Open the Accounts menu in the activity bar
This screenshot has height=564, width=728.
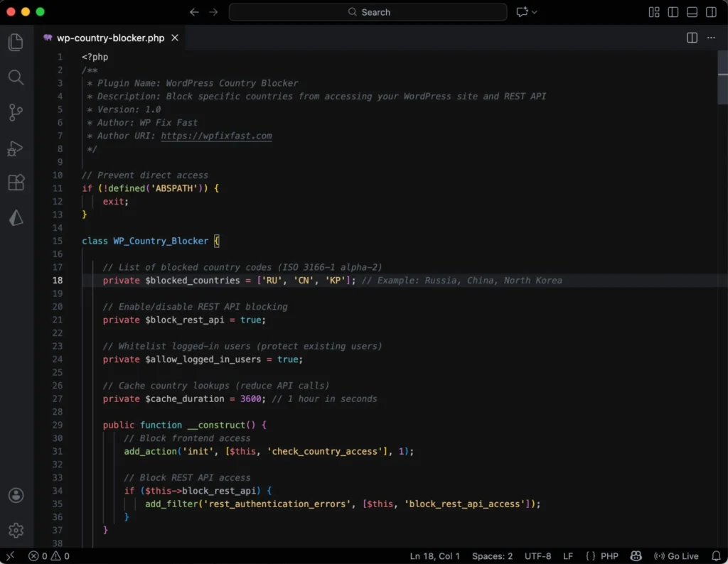pyautogui.click(x=16, y=495)
